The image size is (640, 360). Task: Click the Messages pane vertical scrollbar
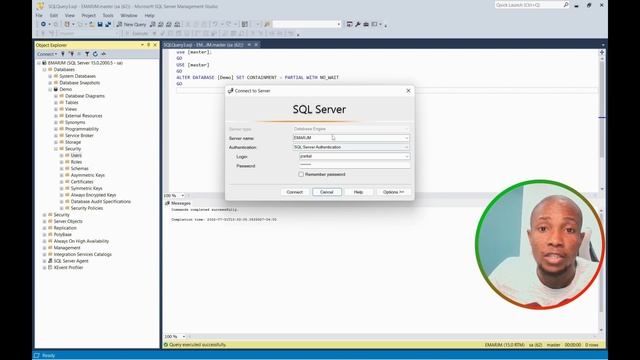[602, 269]
